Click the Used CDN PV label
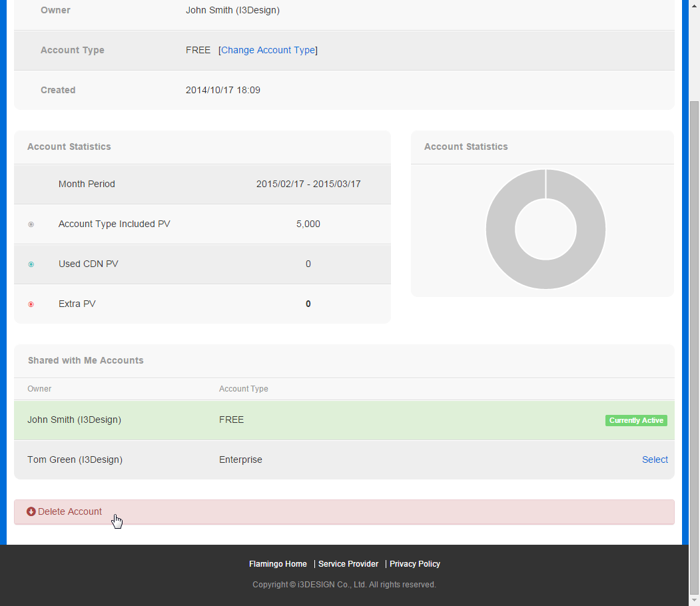 (89, 264)
